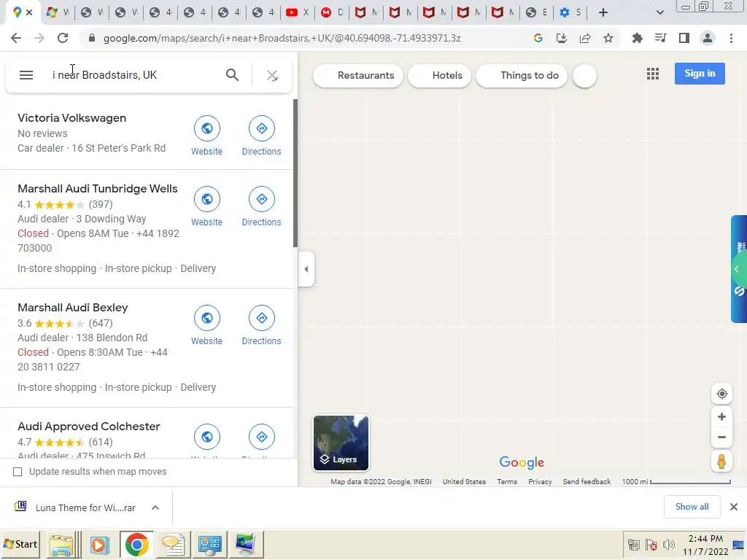The image size is (747, 560).
Task: Click the volume tray icon
Action: 669,544
